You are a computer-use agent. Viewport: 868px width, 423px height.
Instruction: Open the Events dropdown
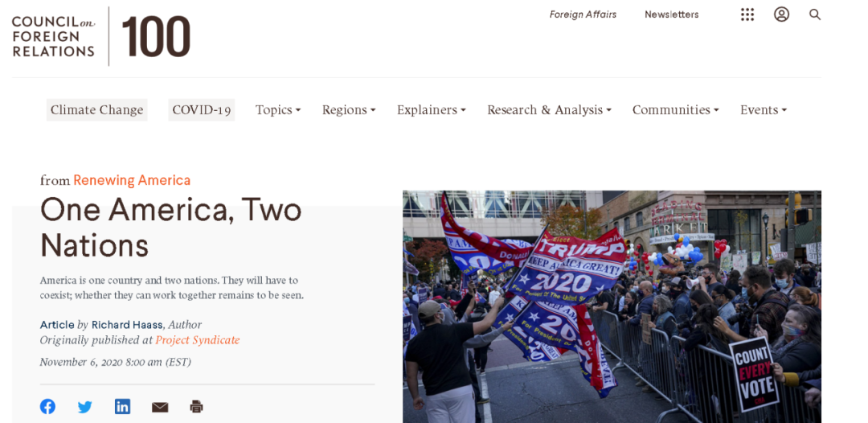click(x=764, y=109)
